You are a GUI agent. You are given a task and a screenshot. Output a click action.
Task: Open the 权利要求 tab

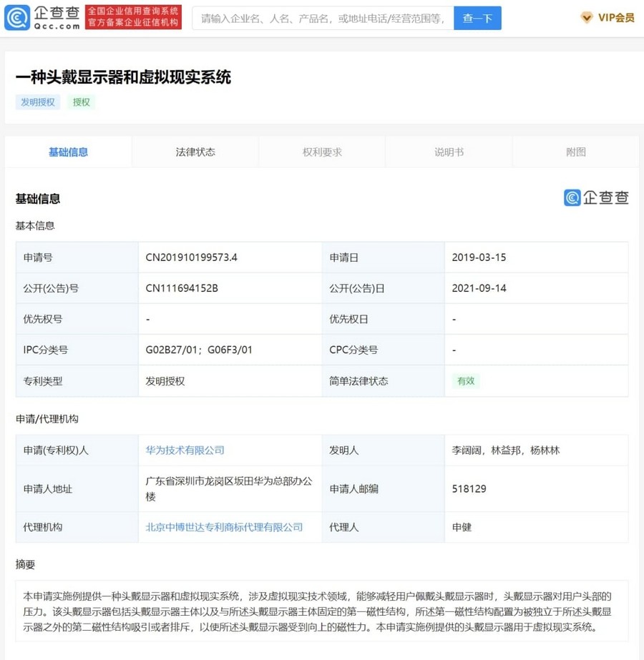[322, 152]
